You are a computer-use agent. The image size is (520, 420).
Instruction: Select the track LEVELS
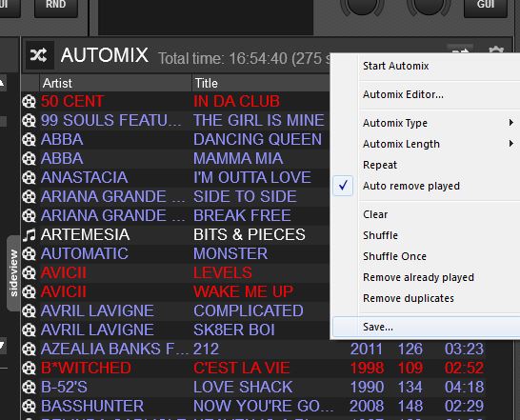(223, 272)
